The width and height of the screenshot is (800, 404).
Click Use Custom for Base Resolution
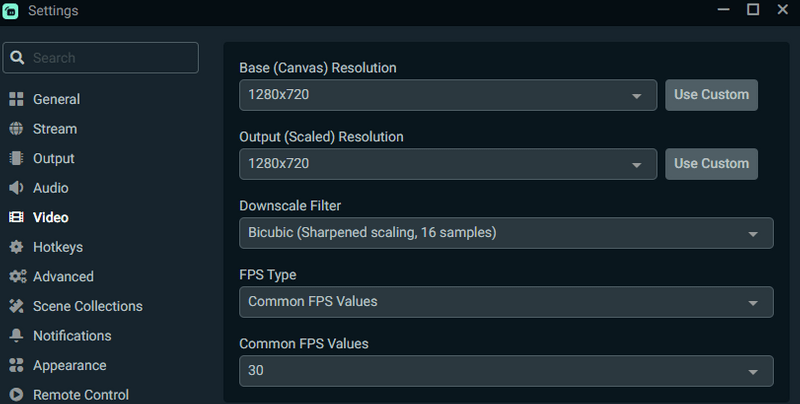tap(711, 95)
